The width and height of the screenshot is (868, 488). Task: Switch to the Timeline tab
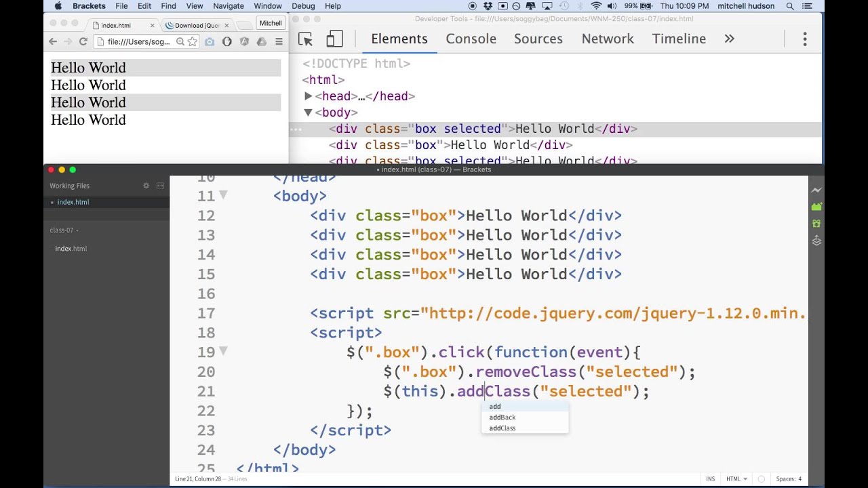pos(679,39)
